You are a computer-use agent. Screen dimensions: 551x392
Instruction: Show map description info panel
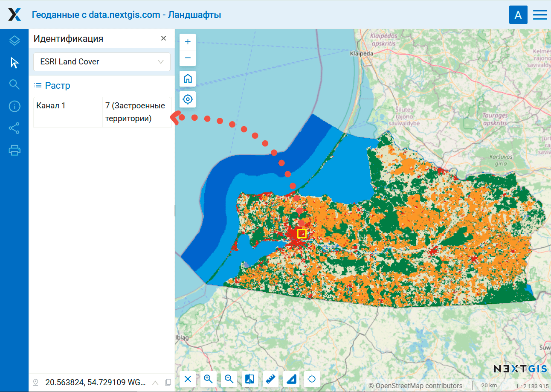pos(14,106)
